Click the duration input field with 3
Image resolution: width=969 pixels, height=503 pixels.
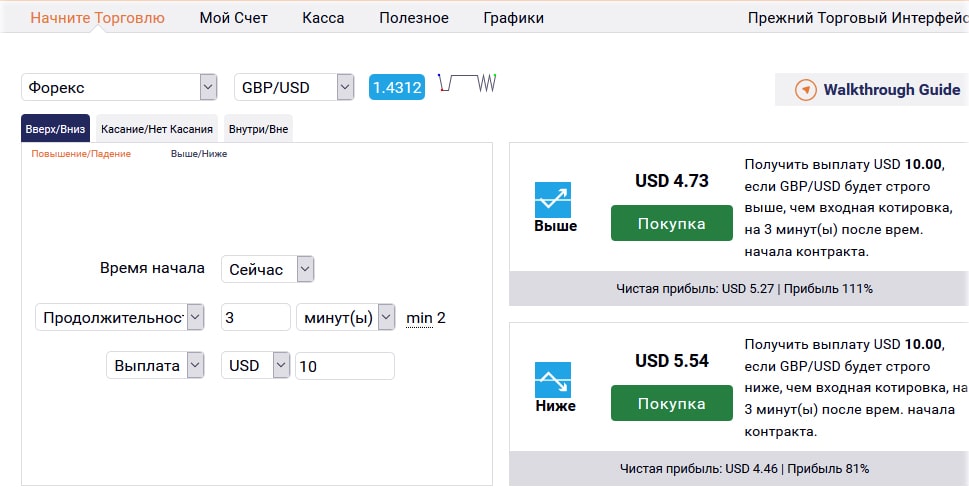[255, 317]
